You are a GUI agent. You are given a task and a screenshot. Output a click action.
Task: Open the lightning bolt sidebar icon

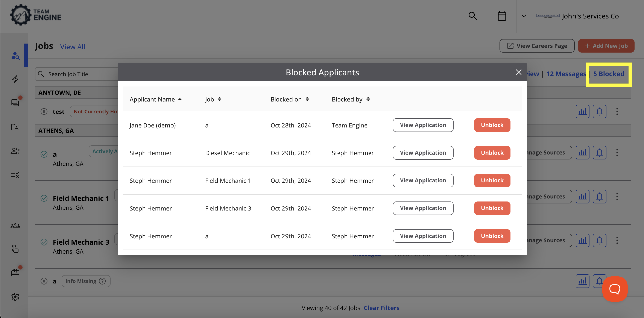(15, 79)
